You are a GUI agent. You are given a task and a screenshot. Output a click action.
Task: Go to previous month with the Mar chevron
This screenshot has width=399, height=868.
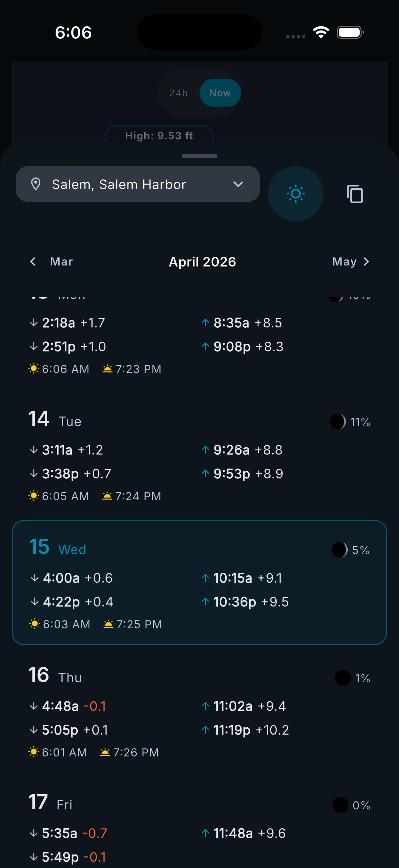point(33,262)
